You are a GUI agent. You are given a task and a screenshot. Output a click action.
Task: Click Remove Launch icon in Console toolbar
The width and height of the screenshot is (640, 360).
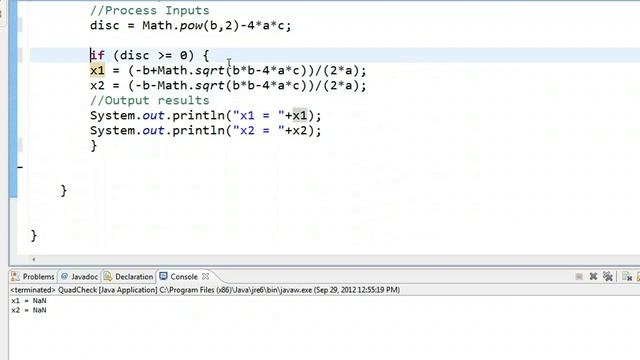[593, 277]
